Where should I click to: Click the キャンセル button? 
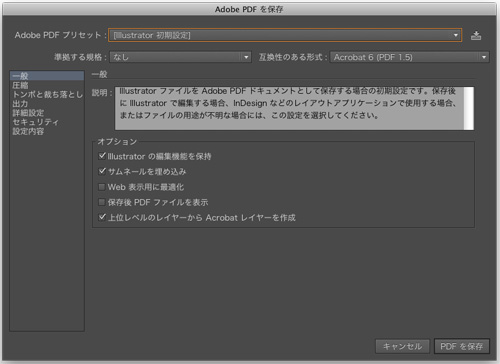[x=403, y=346]
